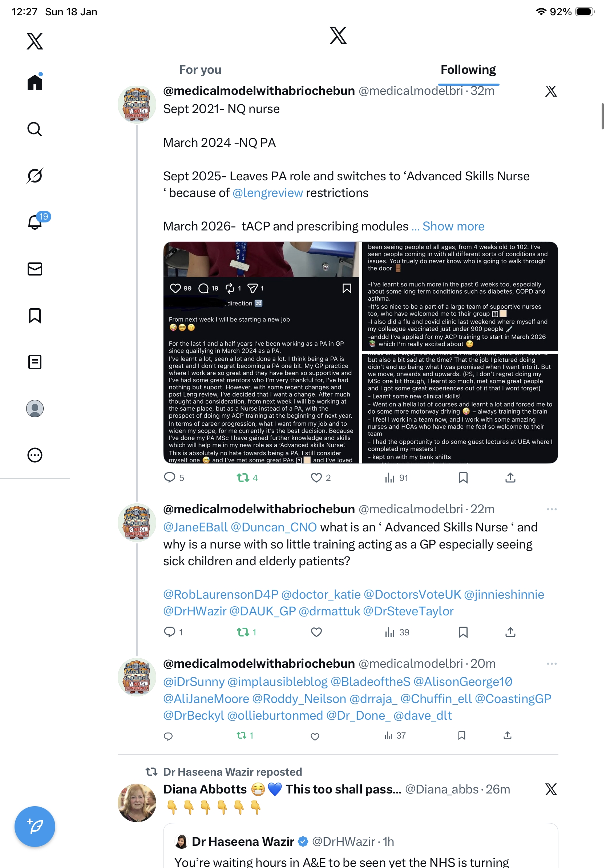Open the Messages envelope icon
This screenshot has width=606, height=868.
35,269
